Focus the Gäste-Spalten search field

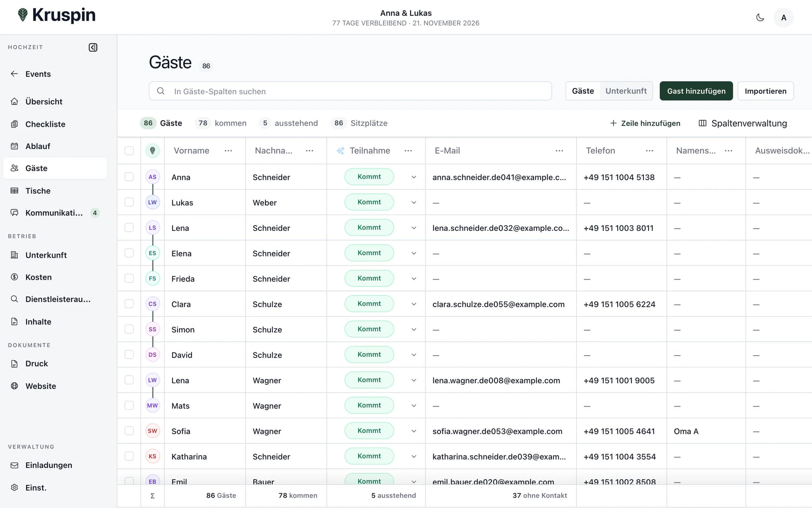(x=350, y=91)
